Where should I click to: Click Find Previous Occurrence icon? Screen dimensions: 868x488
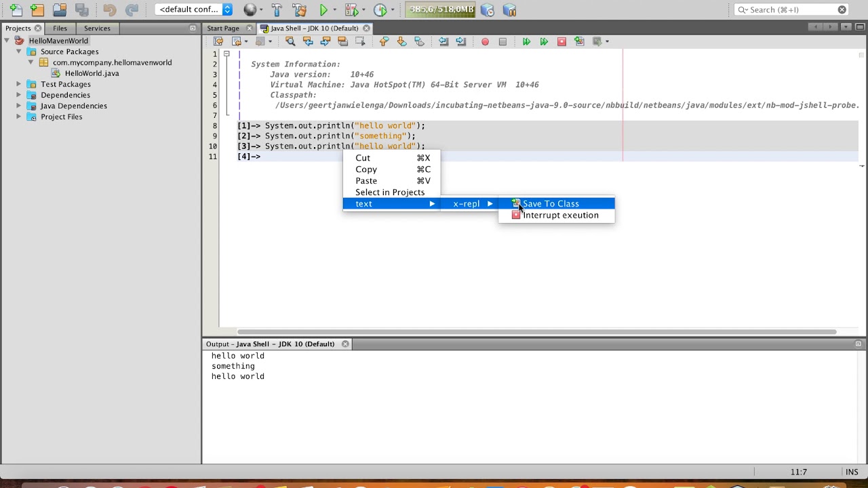[x=308, y=41]
